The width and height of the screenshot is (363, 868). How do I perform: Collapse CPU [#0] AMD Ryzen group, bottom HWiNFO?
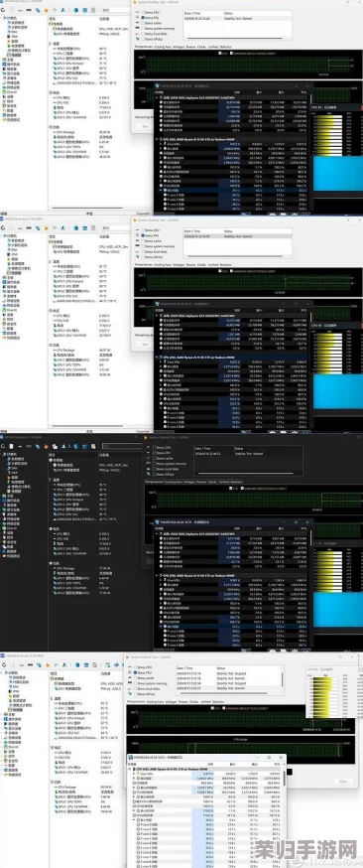(130, 770)
